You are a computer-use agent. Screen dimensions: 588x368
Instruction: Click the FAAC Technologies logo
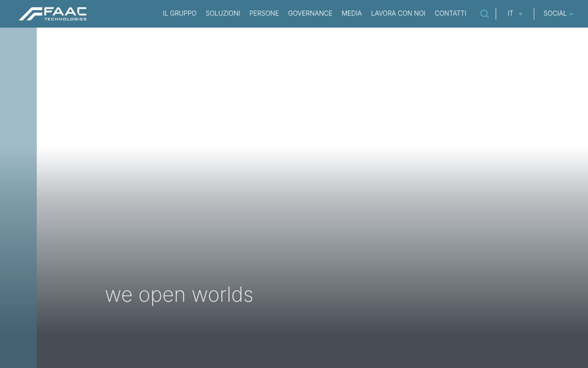pos(53,14)
